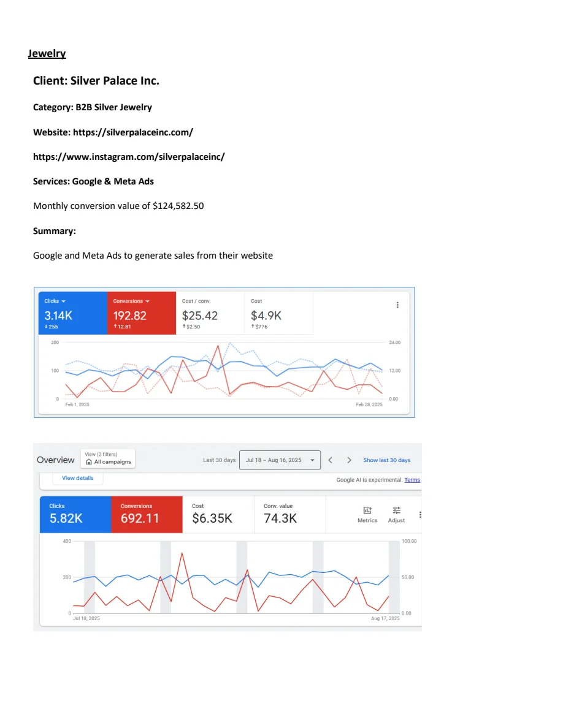This screenshot has height=728, width=563.
Task: Open the three-dot menu on the February chart
Action: pyautogui.click(x=397, y=305)
